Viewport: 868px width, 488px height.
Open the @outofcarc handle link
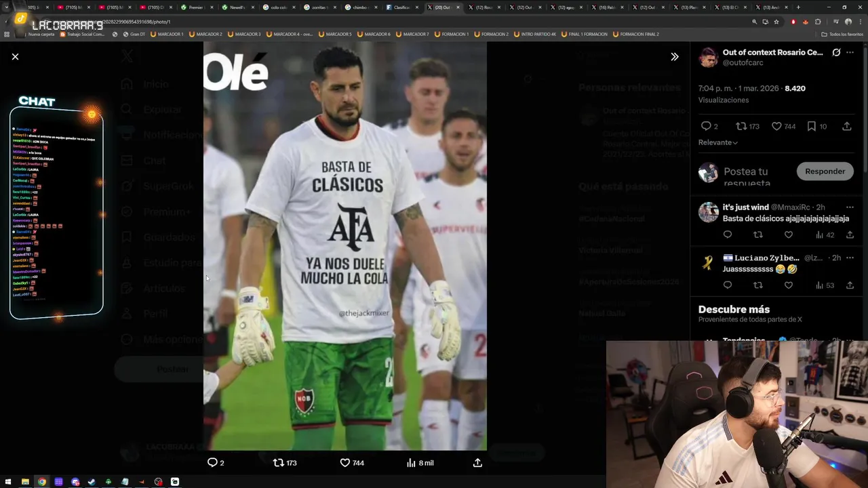[x=743, y=62]
